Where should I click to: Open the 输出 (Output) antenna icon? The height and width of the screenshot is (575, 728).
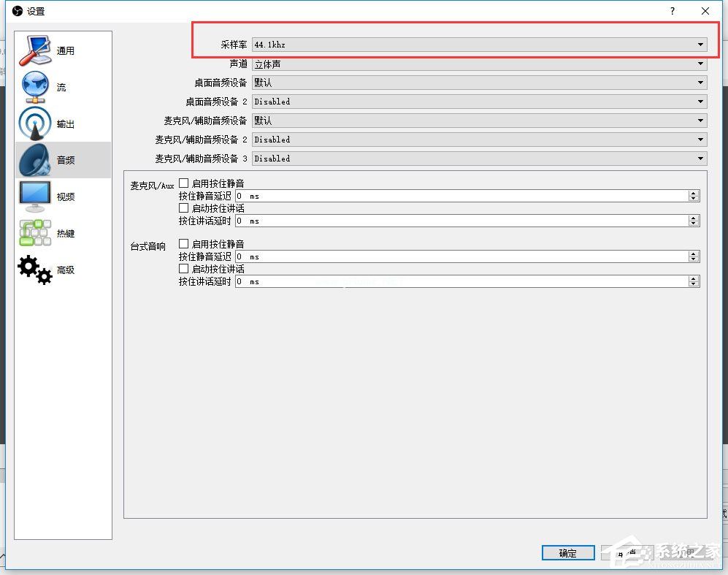(35, 123)
